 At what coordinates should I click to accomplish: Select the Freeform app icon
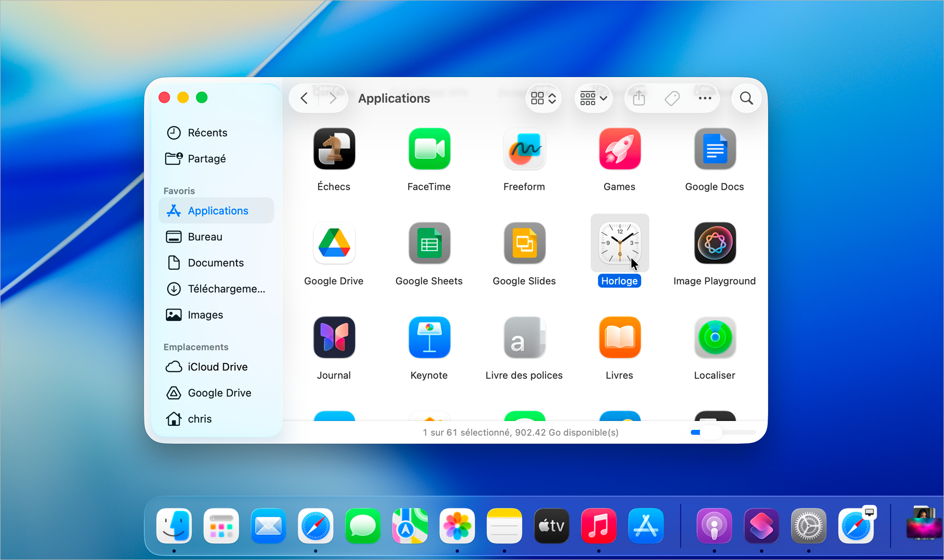tap(525, 149)
